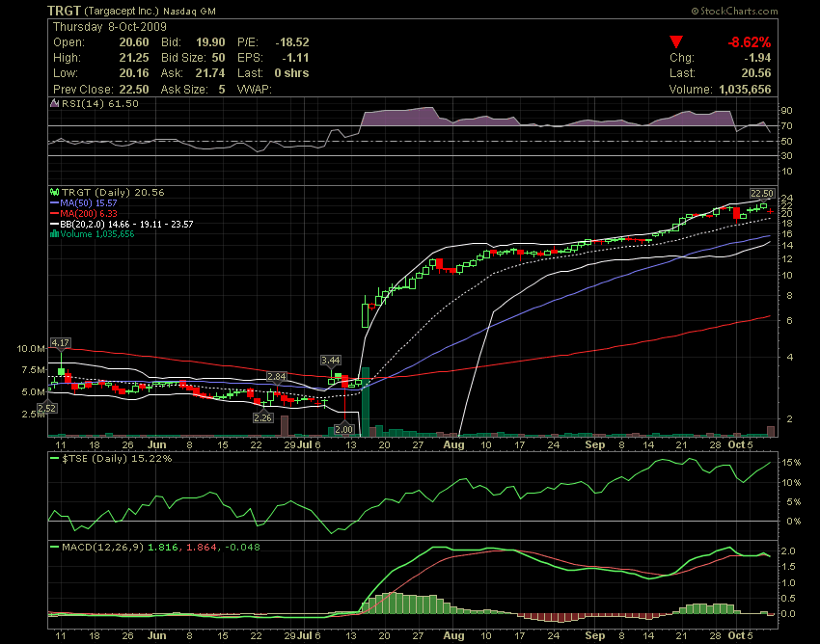
Task: Click the MA(50) 15.57 legend label
Action: coord(89,202)
